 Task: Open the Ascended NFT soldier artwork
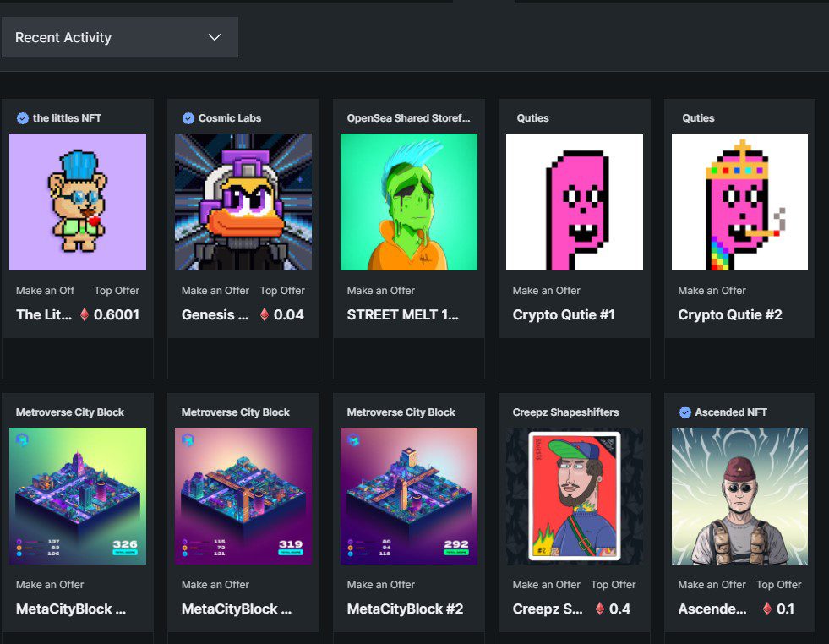739,496
